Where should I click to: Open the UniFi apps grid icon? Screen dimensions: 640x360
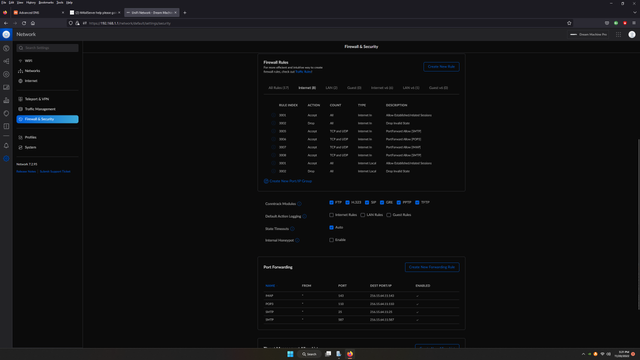click(x=618, y=35)
